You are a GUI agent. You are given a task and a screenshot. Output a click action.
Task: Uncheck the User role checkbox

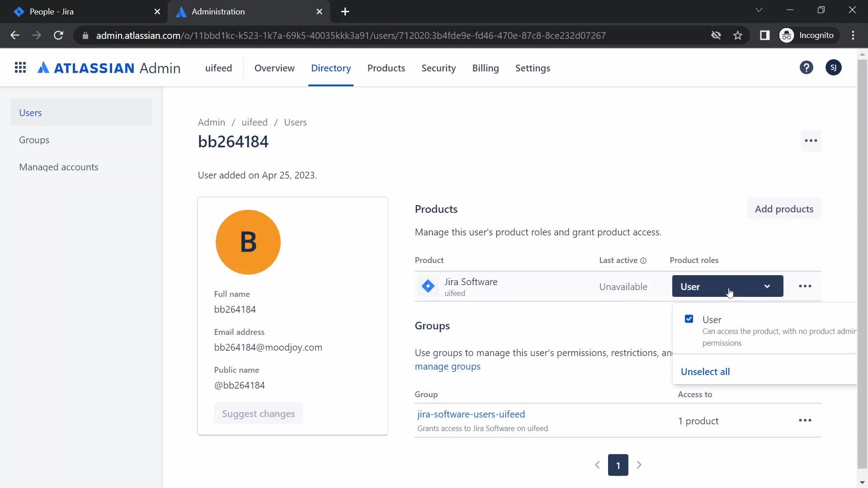coord(689,319)
